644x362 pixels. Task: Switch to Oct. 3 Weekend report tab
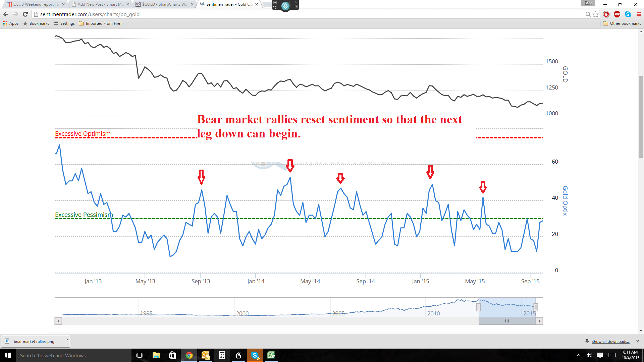(35, 4)
